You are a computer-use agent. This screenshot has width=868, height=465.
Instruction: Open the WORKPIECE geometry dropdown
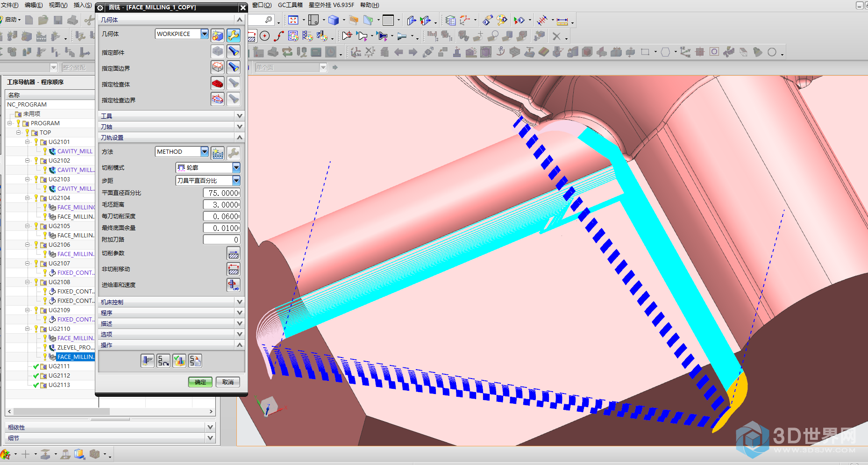point(205,34)
